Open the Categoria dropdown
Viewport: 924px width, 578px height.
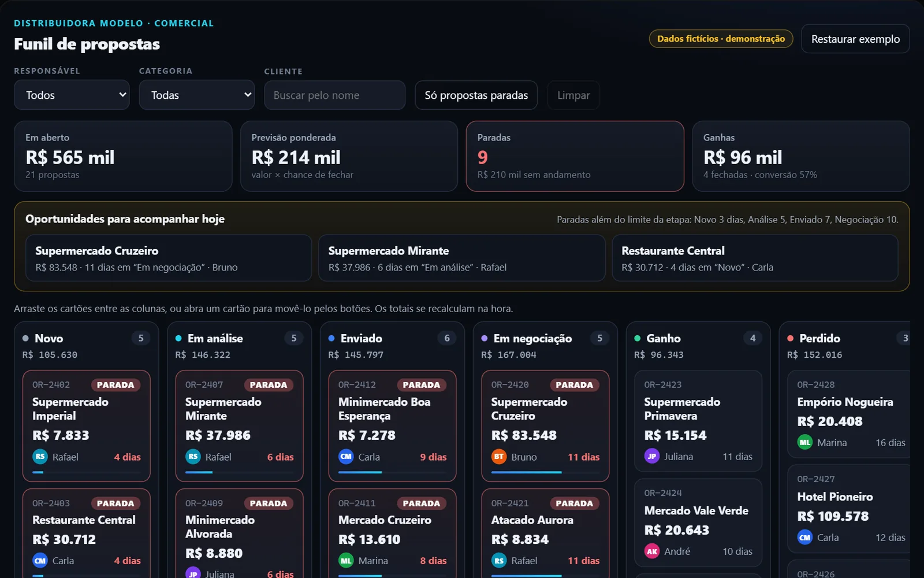point(197,95)
